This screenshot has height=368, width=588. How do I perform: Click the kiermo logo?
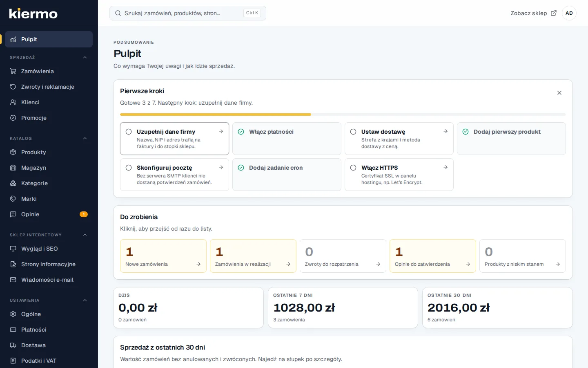[33, 13]
